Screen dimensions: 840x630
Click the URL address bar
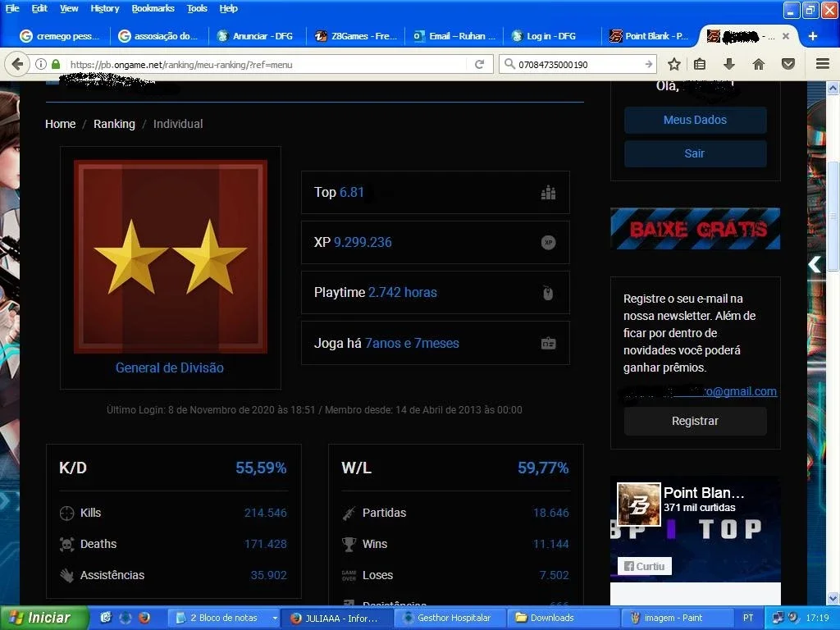(x=268, y=64)
